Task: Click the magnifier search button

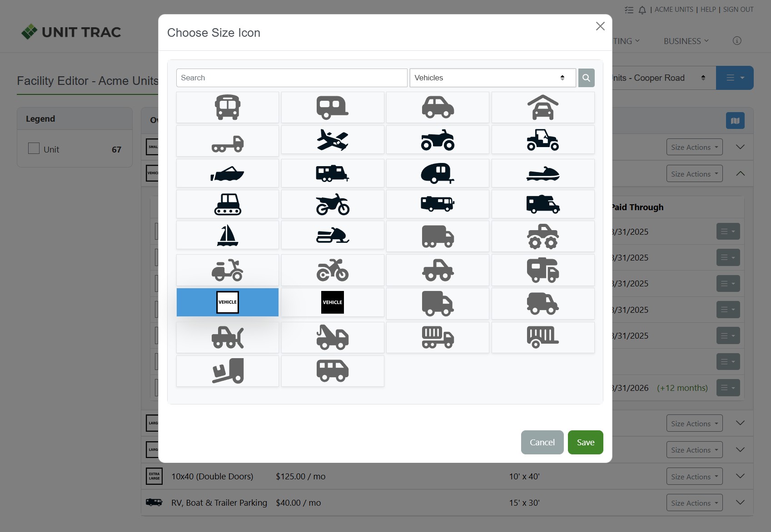Action: 586,78
